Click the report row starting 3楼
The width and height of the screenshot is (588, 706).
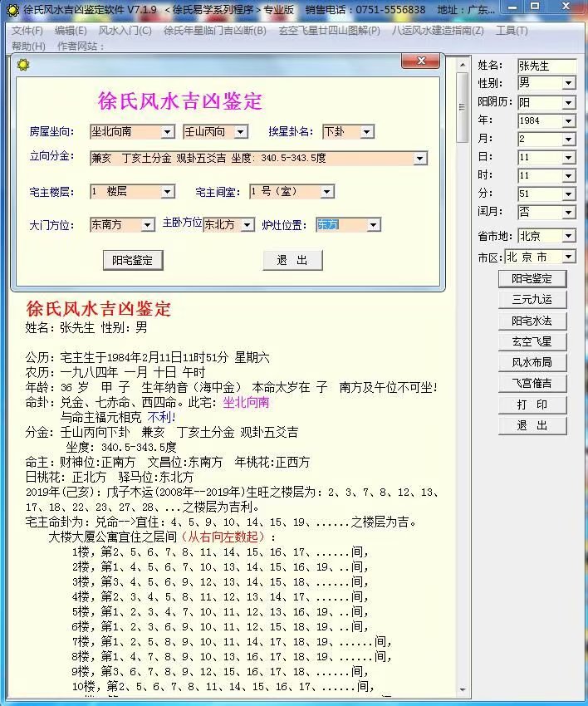click(x=220, y=581)
